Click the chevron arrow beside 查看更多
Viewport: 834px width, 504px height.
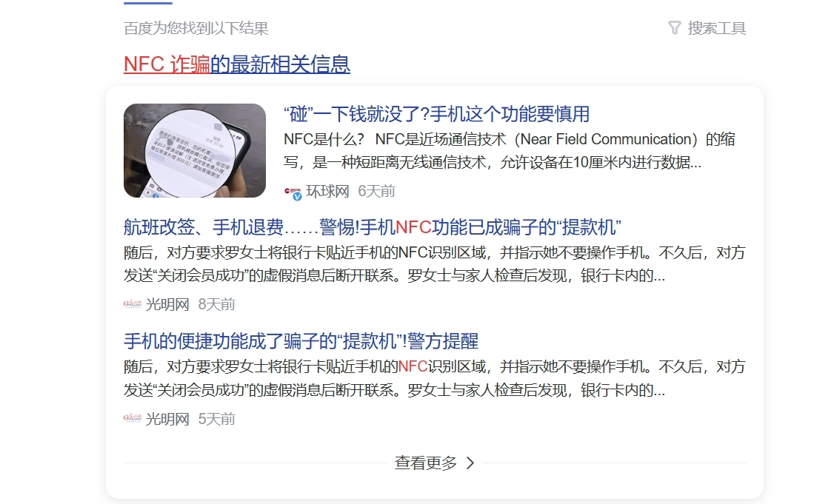470,463
